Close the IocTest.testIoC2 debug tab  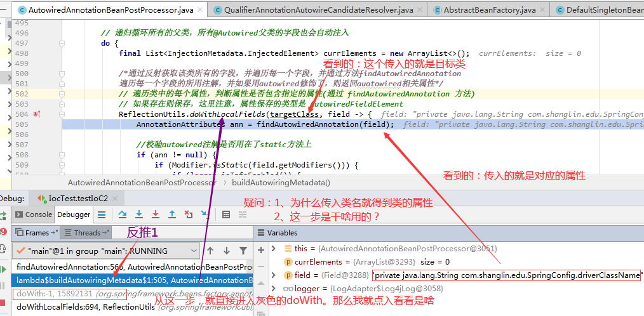115,199
